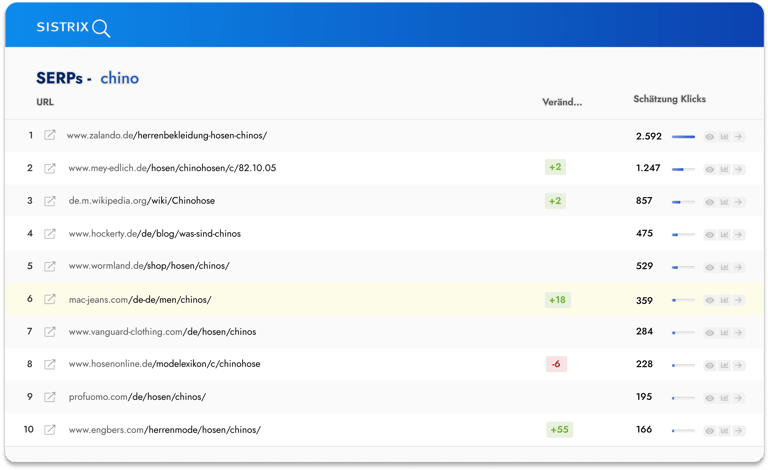The image size is (768, 470).
Task: Click the 1.247 clicks value
Action: click(648, 168)
